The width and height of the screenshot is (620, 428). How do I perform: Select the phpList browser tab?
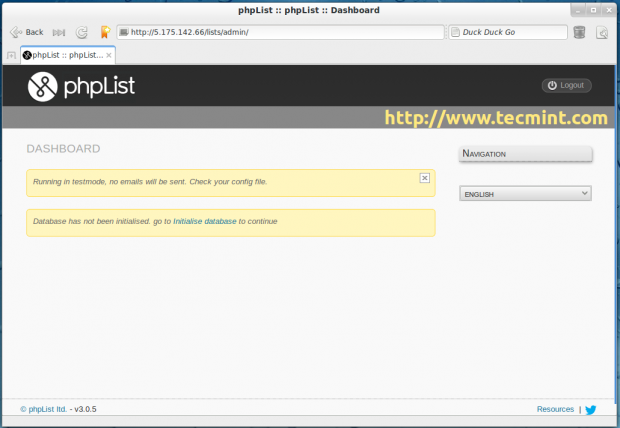click(x=68, y=55)
